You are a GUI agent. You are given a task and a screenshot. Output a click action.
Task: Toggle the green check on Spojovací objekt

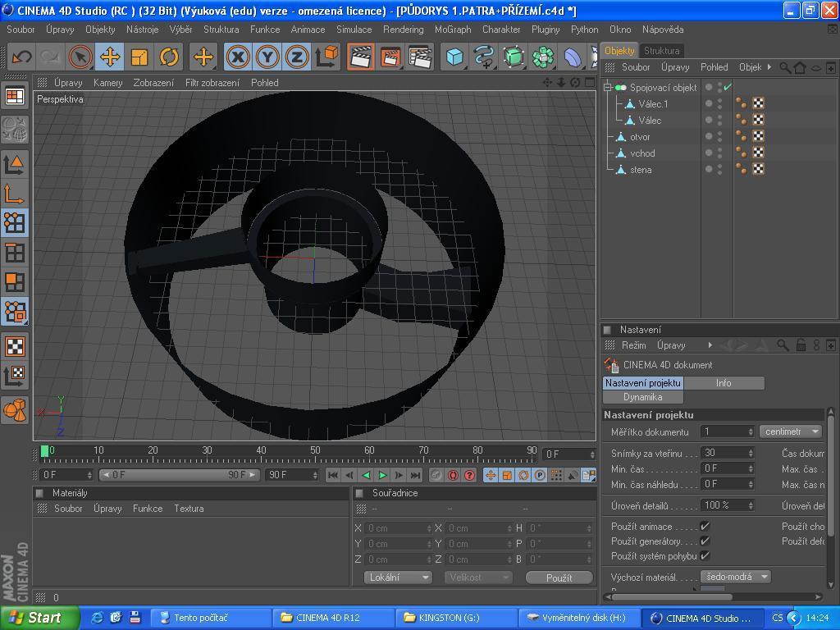[728, 87]
